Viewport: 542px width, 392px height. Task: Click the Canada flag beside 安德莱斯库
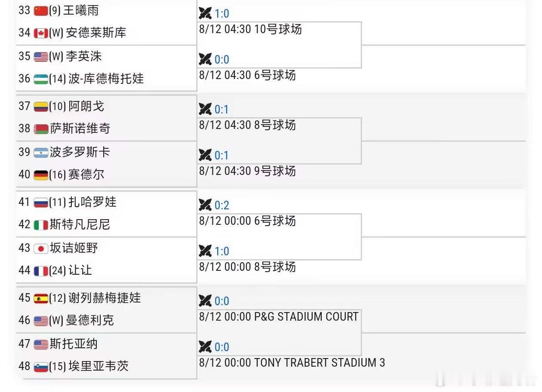[x=41, y=33]
